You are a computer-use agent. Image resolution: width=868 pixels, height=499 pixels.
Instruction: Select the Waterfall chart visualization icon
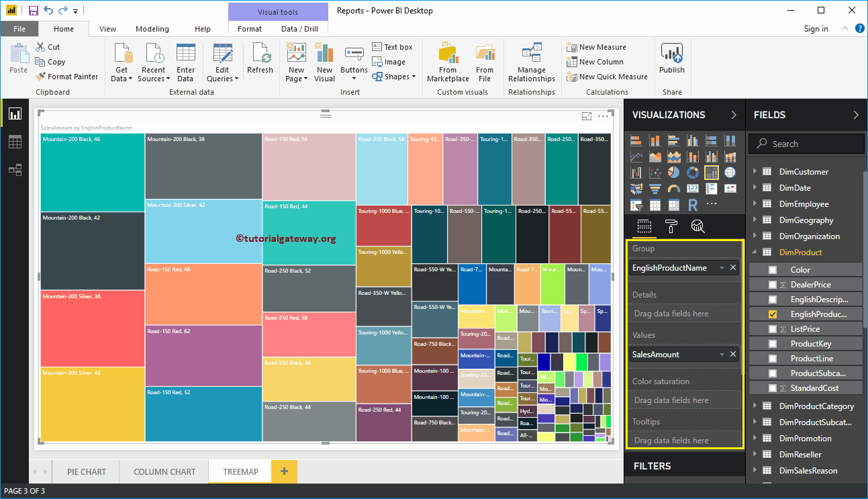636,173
